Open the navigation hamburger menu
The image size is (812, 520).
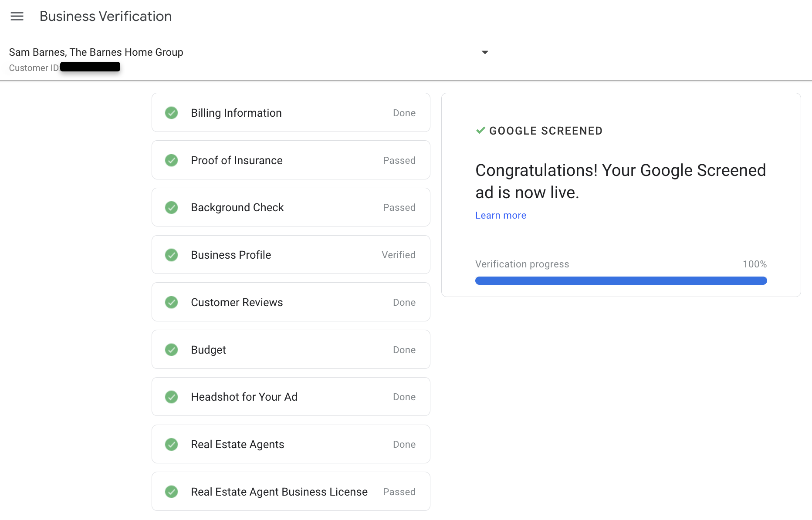click(17, 17)
